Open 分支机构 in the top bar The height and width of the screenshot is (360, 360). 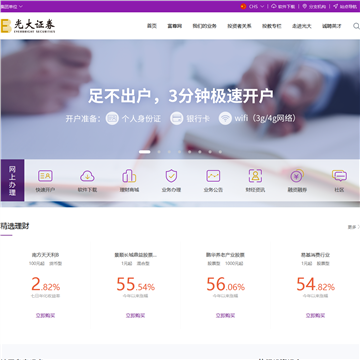pyautogui.click(x=314, y=6)
